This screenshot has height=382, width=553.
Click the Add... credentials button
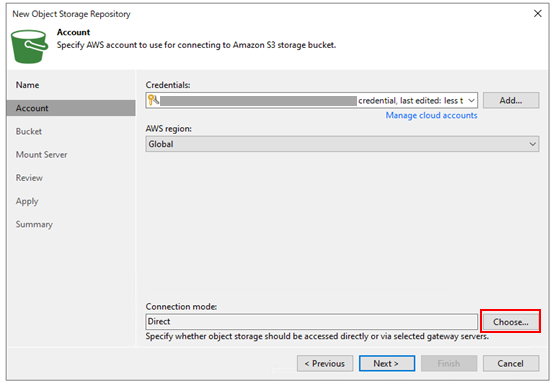511,101
